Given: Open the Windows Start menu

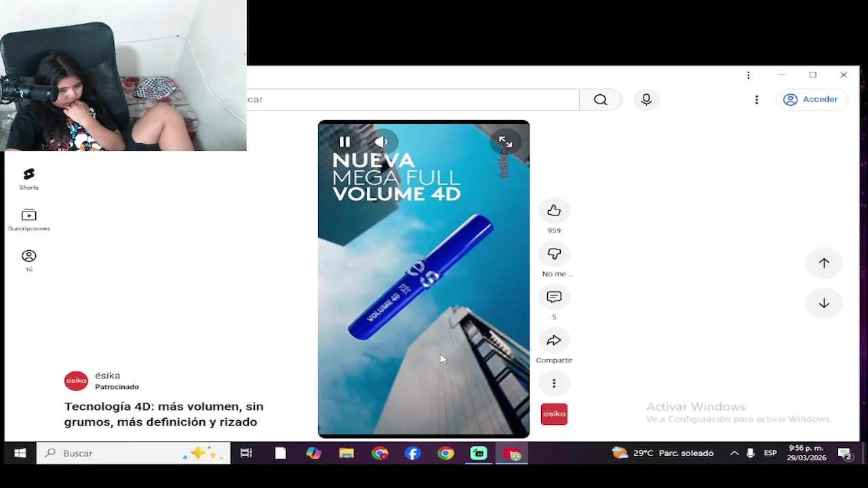Looking at the screenshot, I should [20, 453].
